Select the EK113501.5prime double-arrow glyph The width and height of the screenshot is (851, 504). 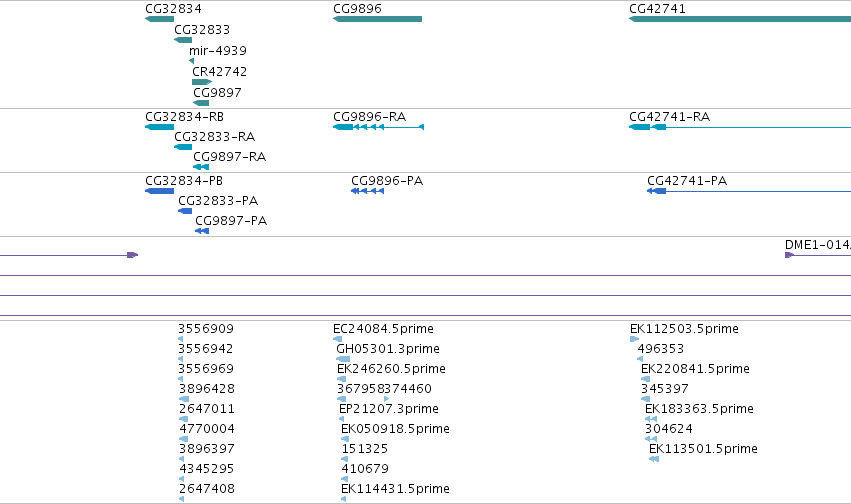click(654, 459)
